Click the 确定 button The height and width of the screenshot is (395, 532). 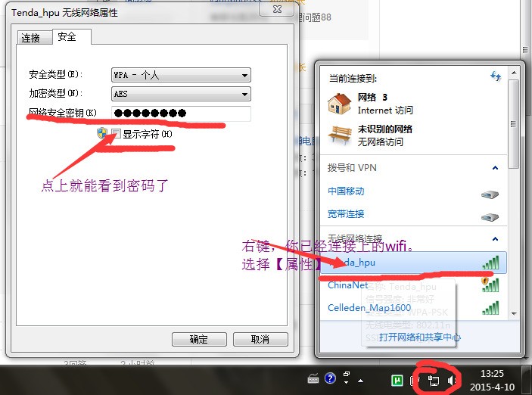199,339
